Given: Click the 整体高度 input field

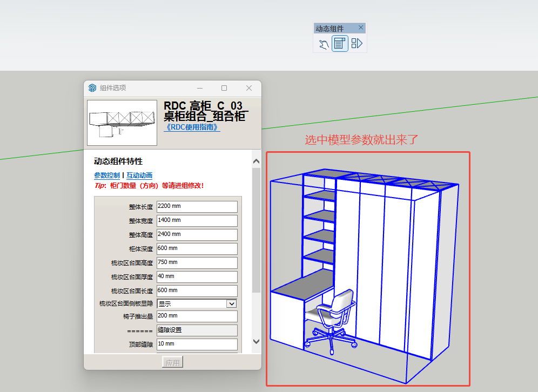Looking at the screenshot, I should (x=197, y=234).
